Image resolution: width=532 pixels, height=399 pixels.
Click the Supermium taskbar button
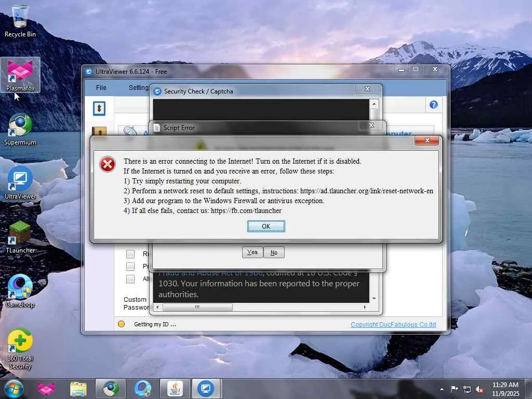click(x=111, y=389)
